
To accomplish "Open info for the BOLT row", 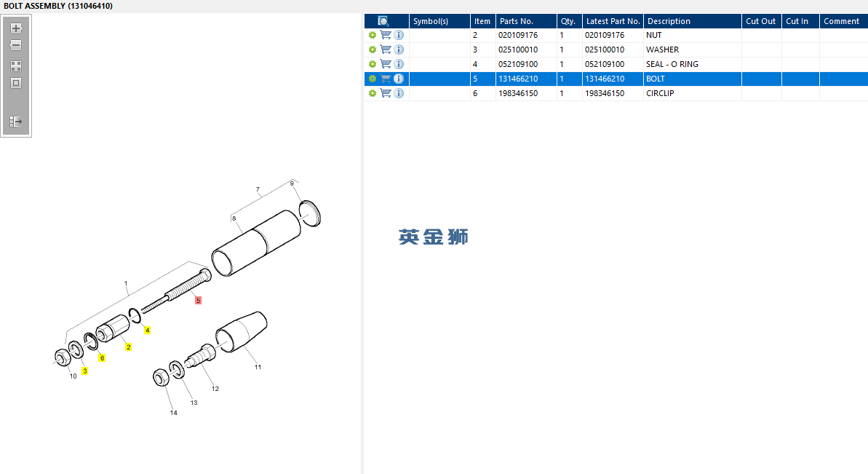I will (399, 79).
